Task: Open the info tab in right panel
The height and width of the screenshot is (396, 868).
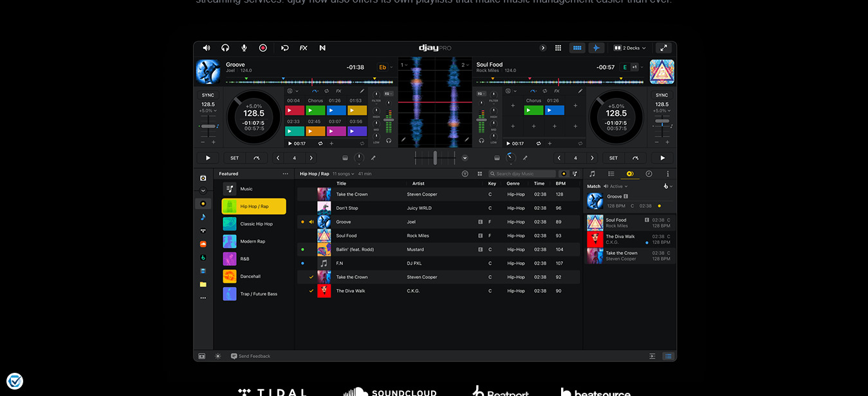Action: 667,174
